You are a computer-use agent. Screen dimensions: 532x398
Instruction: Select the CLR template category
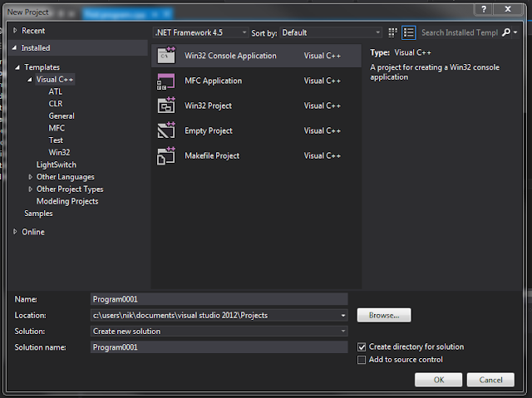click(x=56, y=104)
